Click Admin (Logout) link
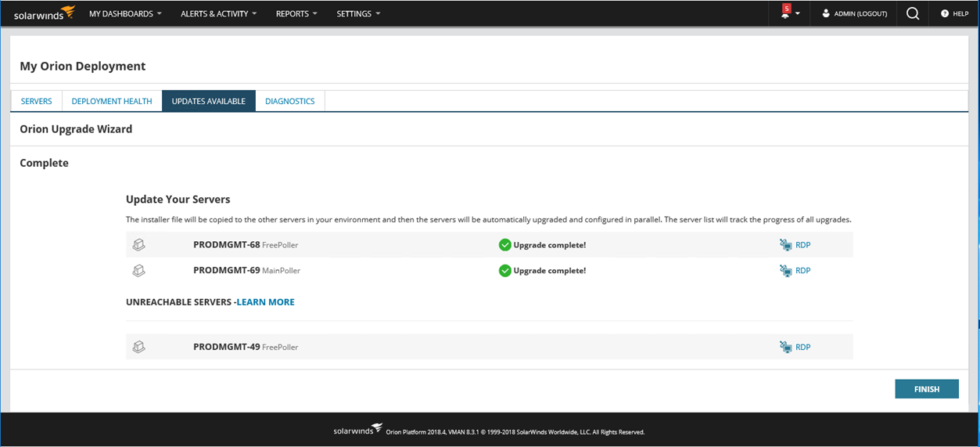Image resolution: width=980 pixels, height=447 pixels. click(860, 14)
